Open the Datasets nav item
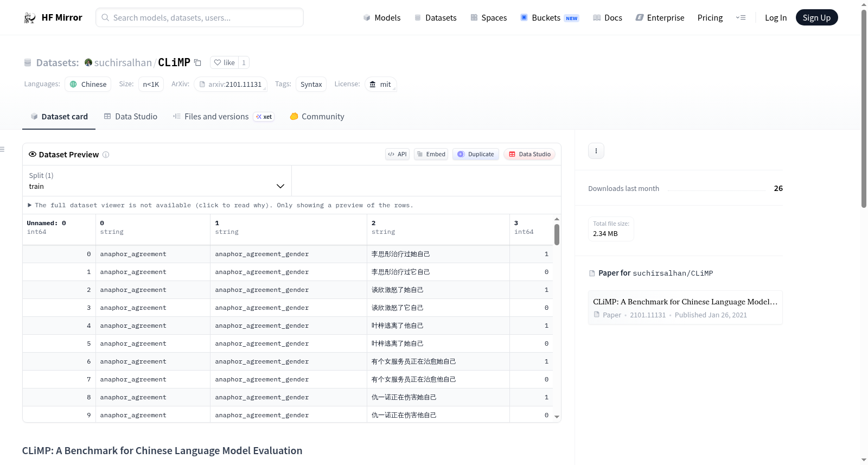 (436, 17)
